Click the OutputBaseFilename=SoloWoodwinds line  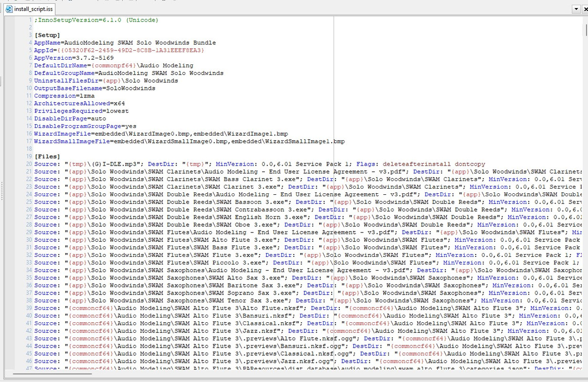94,89
